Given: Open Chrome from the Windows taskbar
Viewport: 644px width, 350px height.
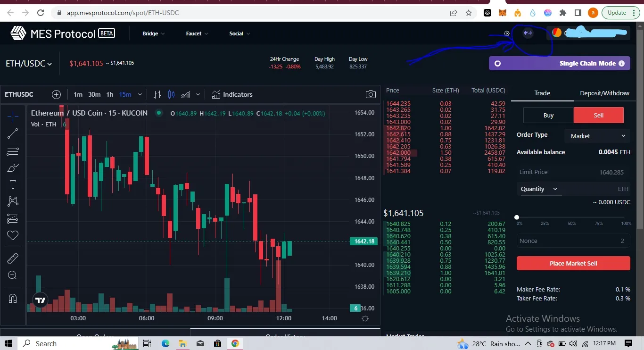Looking at the screenshot, I should 235,343.
